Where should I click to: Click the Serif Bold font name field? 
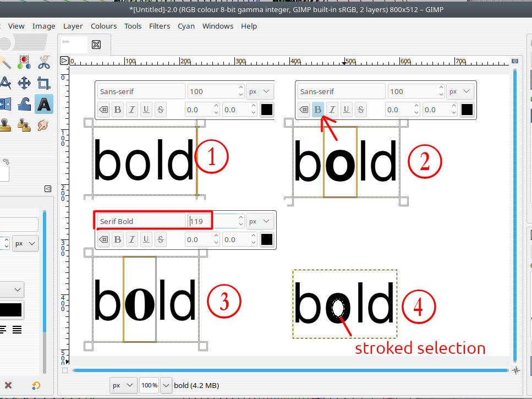tap(141, 221)
